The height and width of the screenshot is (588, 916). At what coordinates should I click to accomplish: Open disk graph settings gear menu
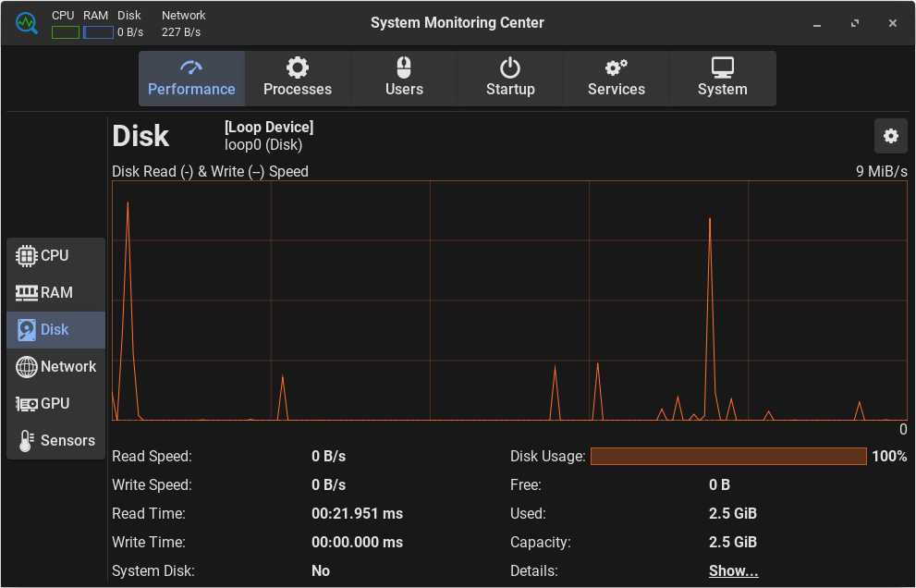(x=890, y=136)
